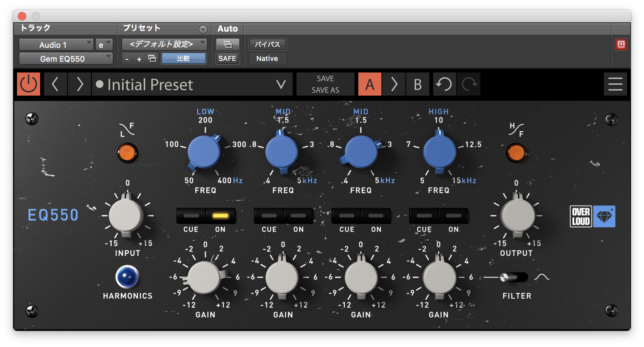Expand the Audio 1 track selector

pos(56,44)
